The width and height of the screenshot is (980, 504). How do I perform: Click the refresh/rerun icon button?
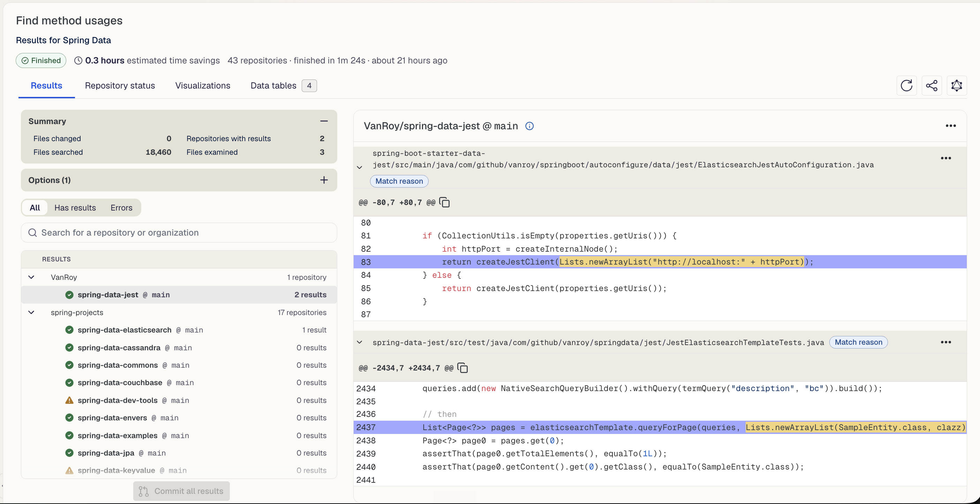point(906,85)
